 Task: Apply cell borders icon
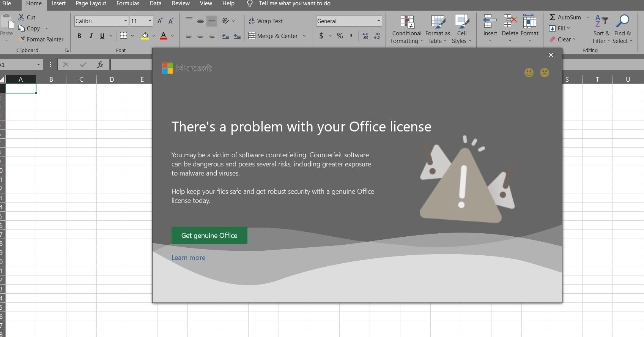tap(123, 36)
